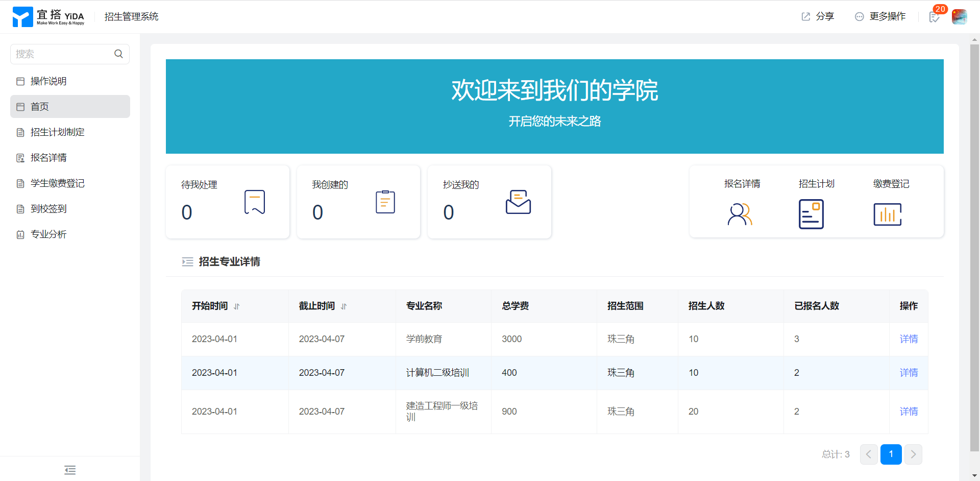Open 详情 for 计算机二级培训 row
Viewport: 980px width, 481px height.
pos(909,373)
